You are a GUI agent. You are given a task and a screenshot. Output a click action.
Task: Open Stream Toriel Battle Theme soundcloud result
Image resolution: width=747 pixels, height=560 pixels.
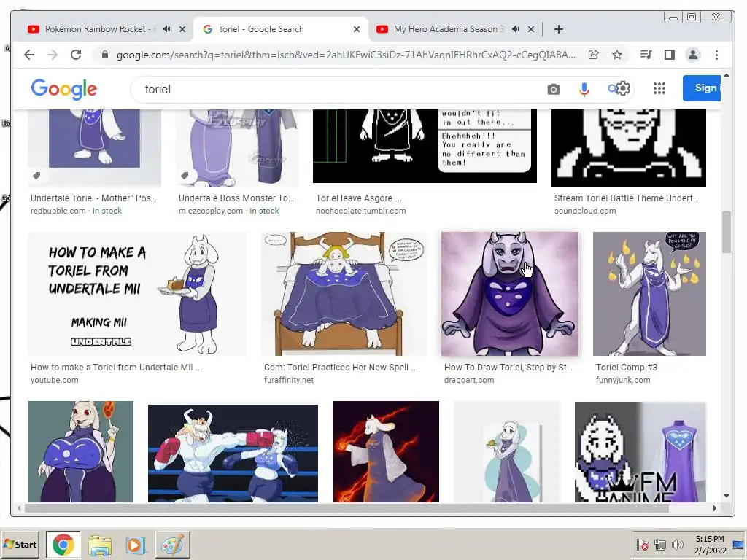(x=627, y=198)
